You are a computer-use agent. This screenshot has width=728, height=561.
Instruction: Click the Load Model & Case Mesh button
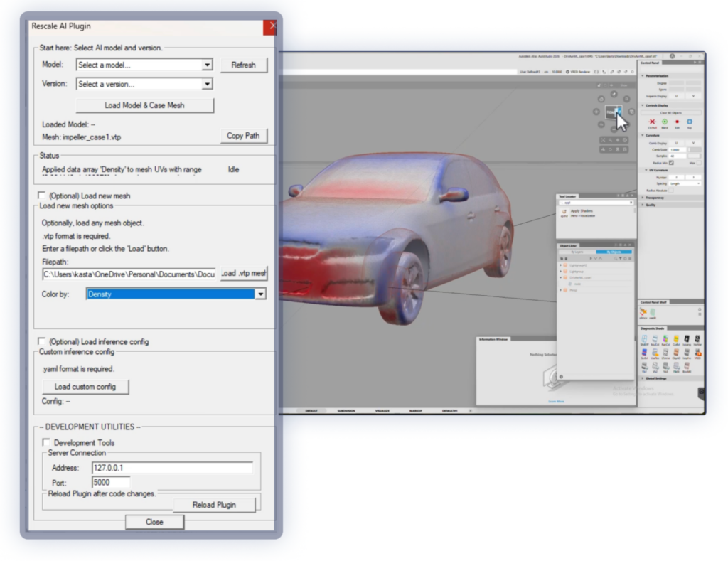[x=144, y=105]
